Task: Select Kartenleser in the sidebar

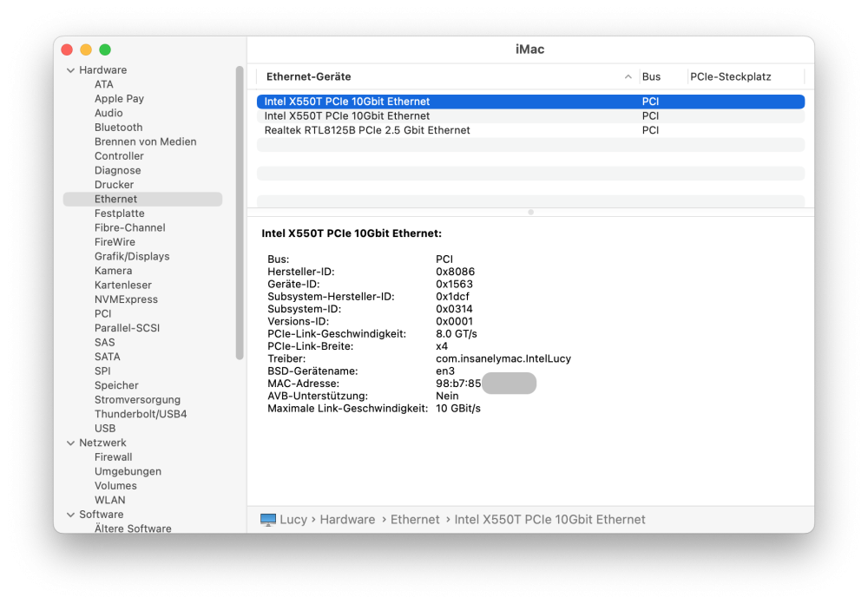Action: (x=123, y=286)
